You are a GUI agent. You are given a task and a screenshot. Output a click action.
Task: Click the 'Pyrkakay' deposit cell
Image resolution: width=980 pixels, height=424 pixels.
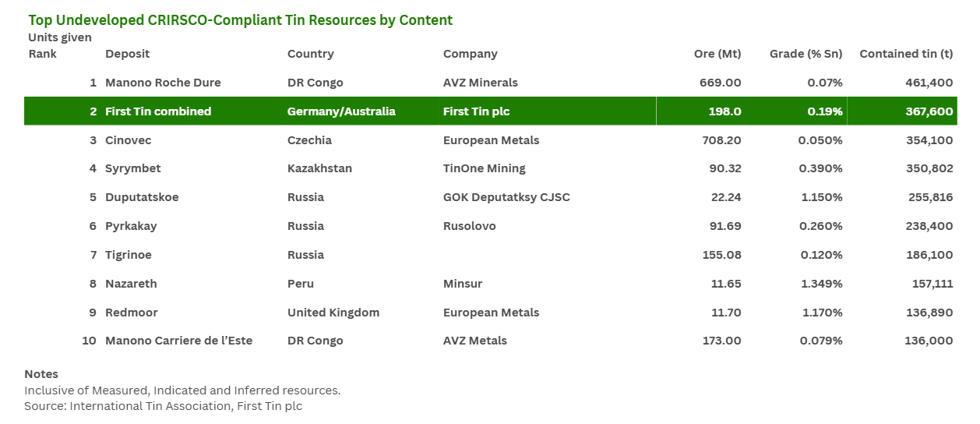(x=131, y=226)
